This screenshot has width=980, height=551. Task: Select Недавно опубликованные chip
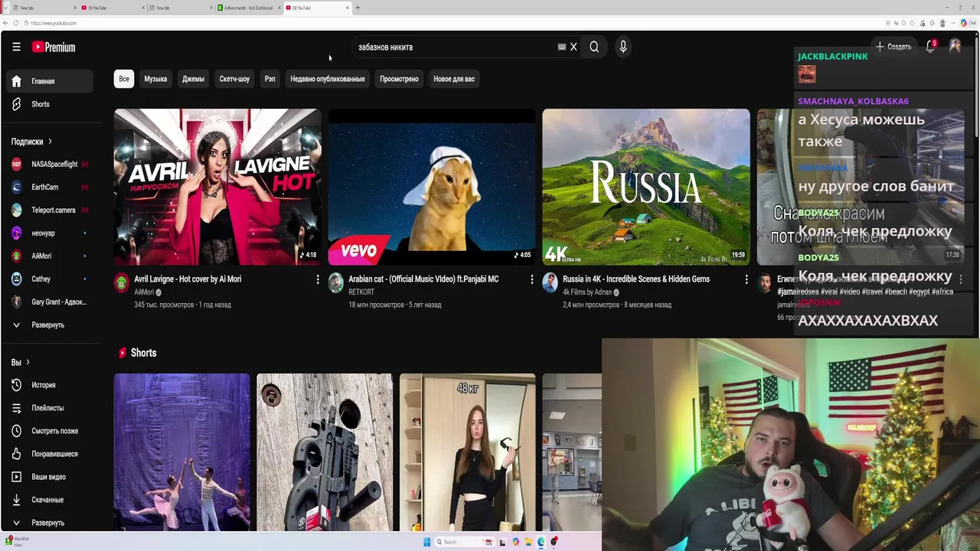tap(328, 79)
